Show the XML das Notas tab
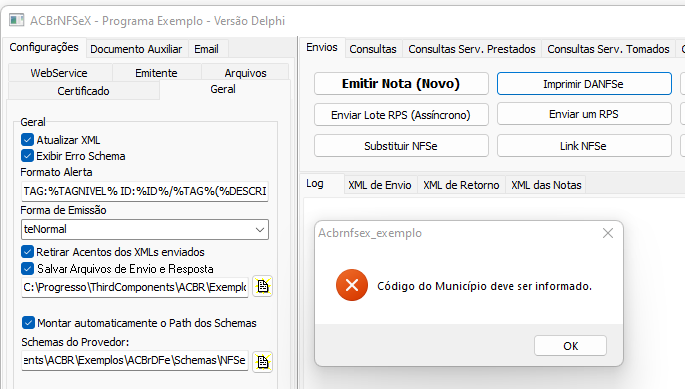 (x=546, y=185)
